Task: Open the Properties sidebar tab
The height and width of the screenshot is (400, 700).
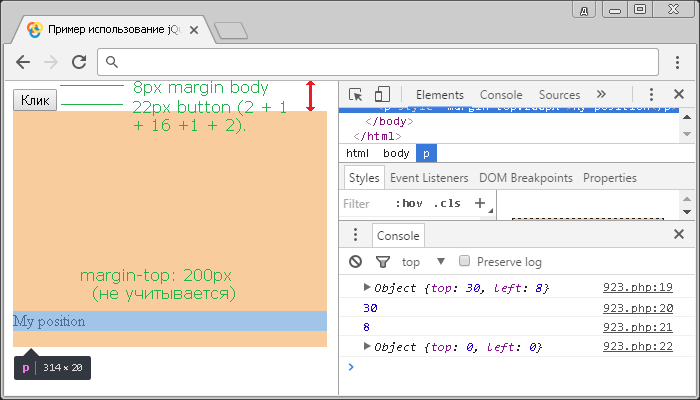Action: [610, 178]
